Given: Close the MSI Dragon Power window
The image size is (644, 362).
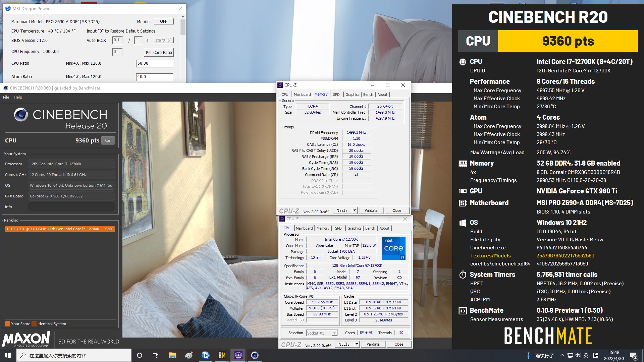Looking at the screenshot, I should 181,8.
